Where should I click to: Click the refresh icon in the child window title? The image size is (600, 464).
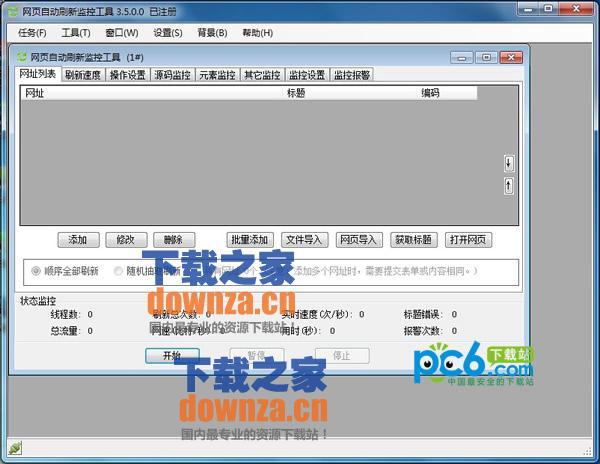click(22, 57)
